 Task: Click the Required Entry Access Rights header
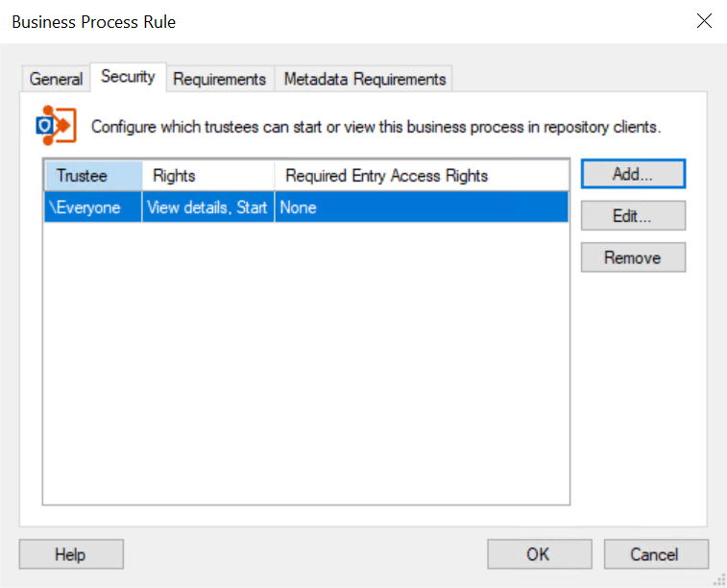click(x=421, y=176)
